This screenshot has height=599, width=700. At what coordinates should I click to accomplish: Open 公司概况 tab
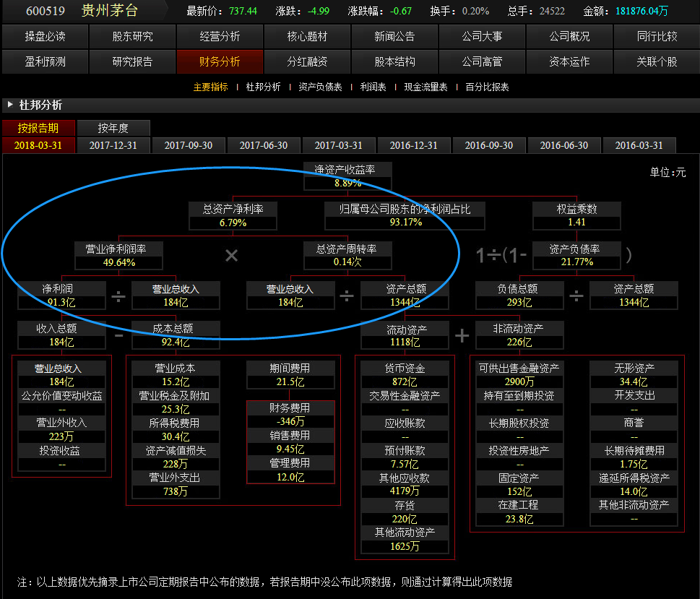(570, 36)
